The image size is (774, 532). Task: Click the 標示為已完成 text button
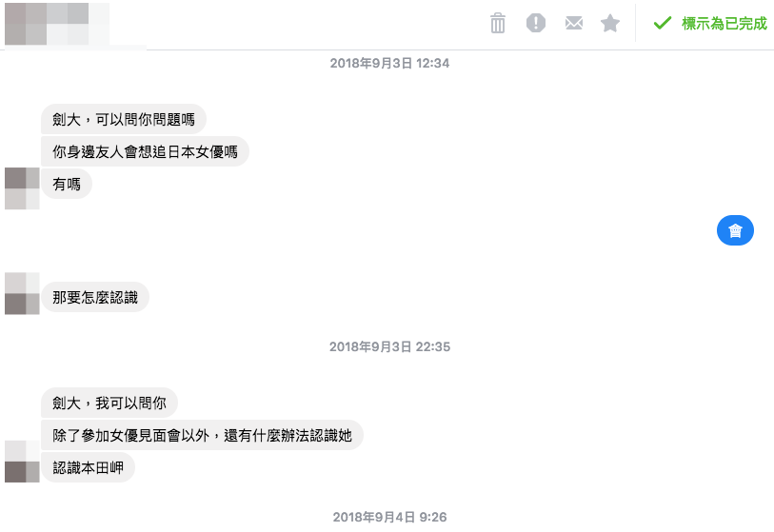pyautogui.click(x=724, y=23)
